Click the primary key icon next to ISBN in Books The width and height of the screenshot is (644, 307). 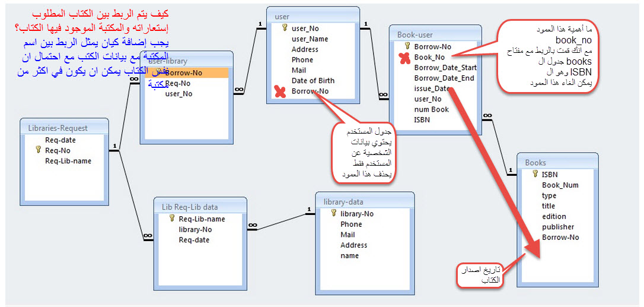534,175
